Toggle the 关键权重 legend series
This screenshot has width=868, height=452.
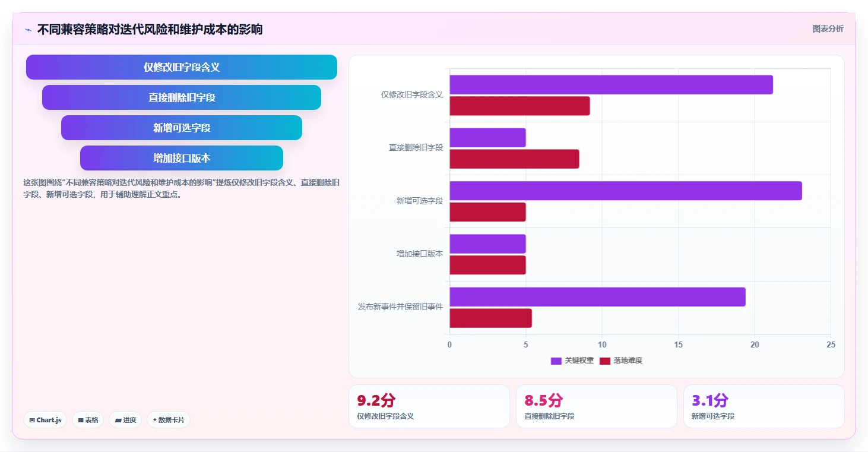tap(572, 361)
